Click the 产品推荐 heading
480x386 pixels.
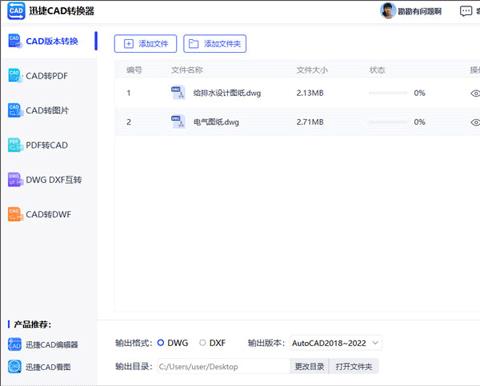point(33,324)
